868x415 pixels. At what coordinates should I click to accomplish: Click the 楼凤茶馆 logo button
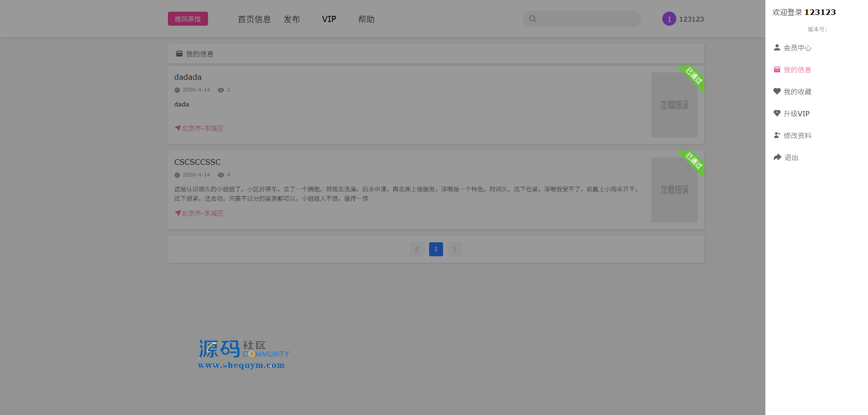click(x=188, y=19)
